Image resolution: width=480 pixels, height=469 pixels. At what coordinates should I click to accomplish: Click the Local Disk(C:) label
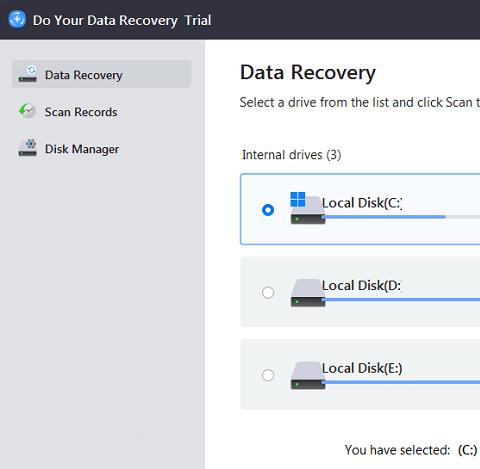point(362,203)
